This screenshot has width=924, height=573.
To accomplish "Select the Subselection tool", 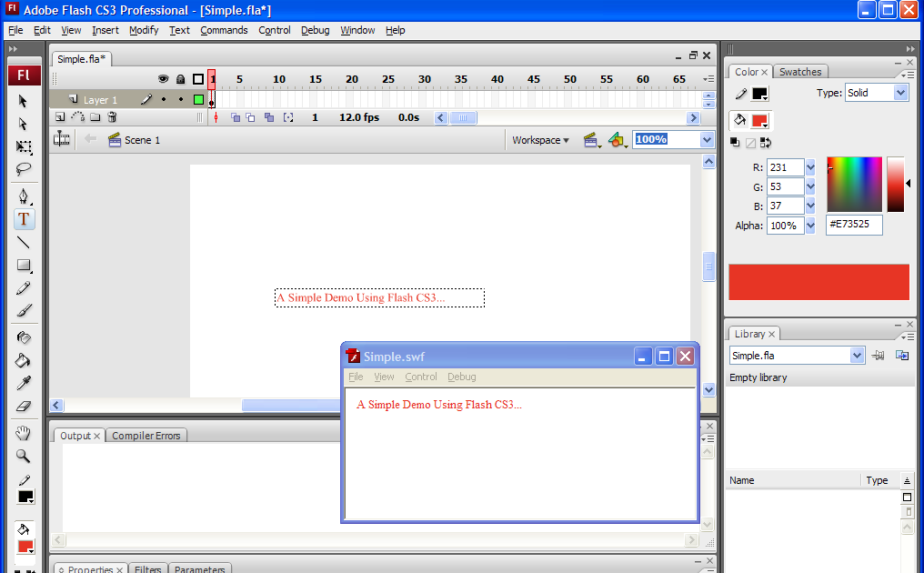I will pos(23,124).
